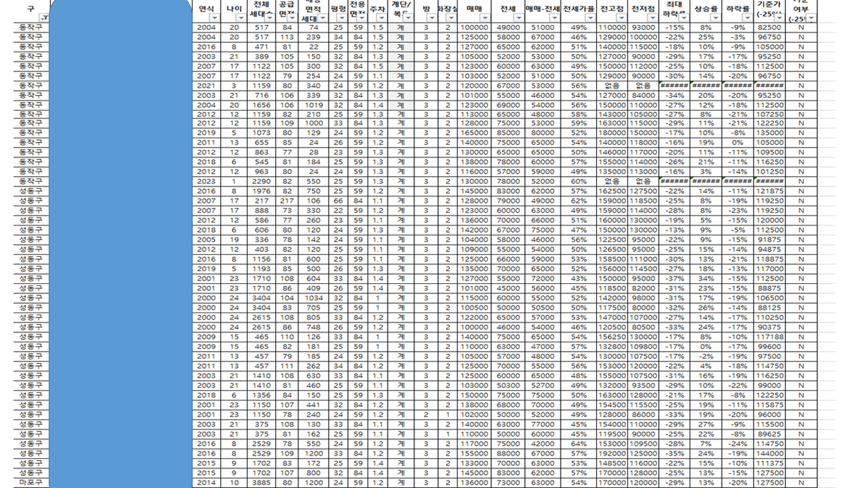Select the 117188 base price cell
Screen dimensions: 868x488
pyautogui.click(x=768, y=337)
